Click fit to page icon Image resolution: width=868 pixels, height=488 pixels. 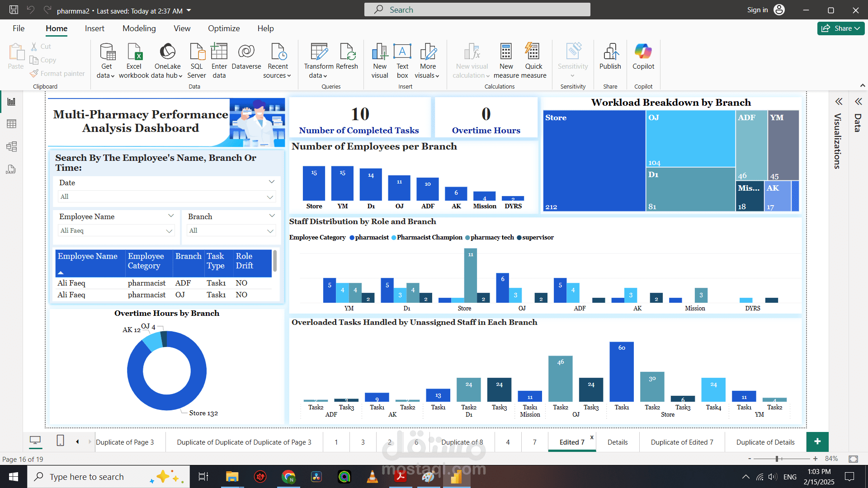(853, 459)
